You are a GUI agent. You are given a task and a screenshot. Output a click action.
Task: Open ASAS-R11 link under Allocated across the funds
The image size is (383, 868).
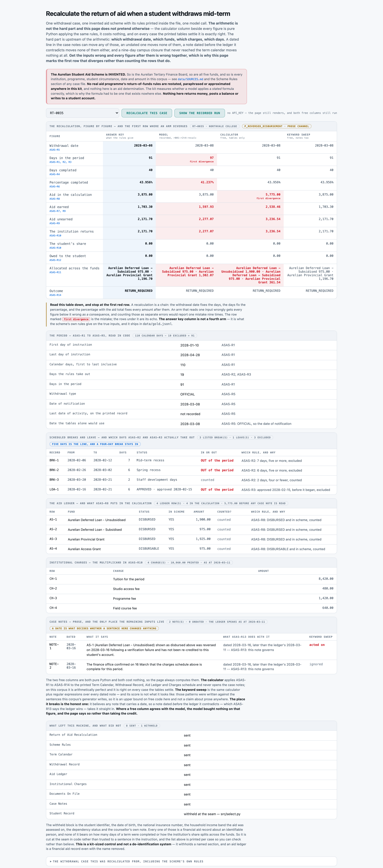click(x=55, y=272)
